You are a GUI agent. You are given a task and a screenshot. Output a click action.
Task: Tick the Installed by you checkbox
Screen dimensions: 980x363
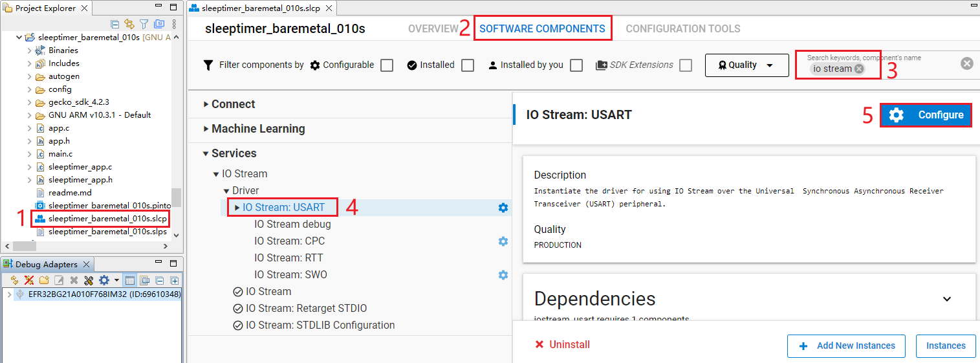click(x=576, y=65)
